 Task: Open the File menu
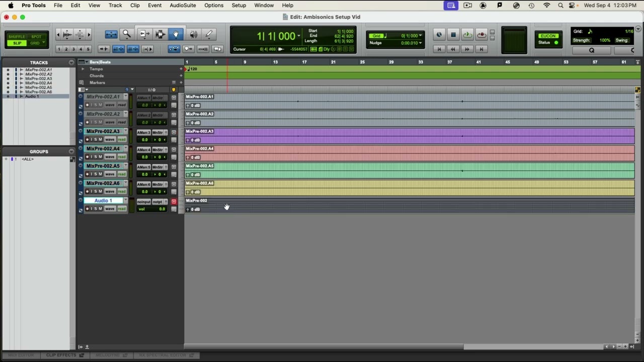coord(58,5)
